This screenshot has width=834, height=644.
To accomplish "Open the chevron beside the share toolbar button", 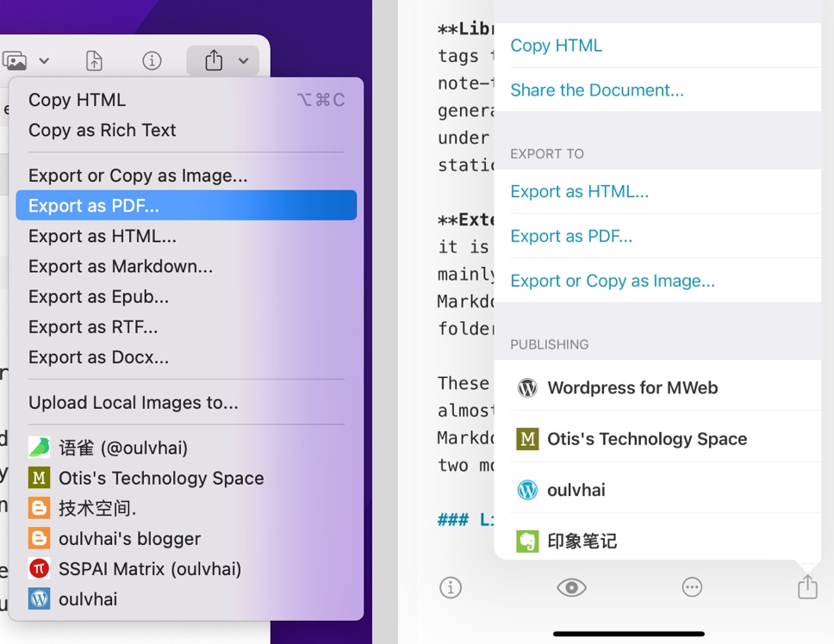I will [244, 61].
